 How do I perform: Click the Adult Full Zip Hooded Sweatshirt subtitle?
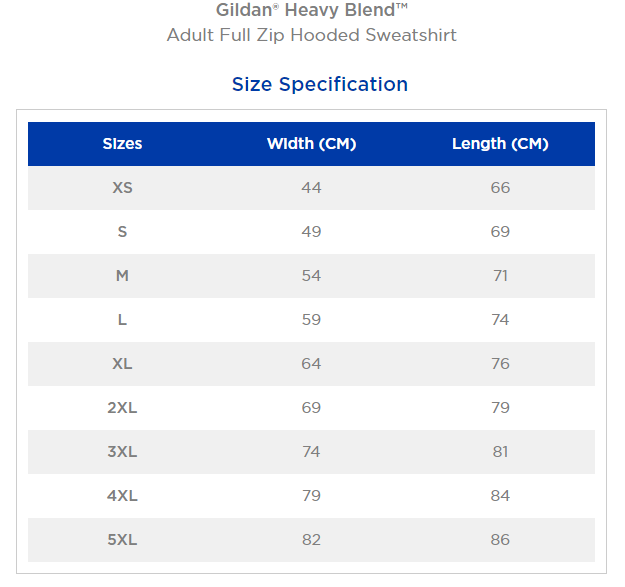311,36
